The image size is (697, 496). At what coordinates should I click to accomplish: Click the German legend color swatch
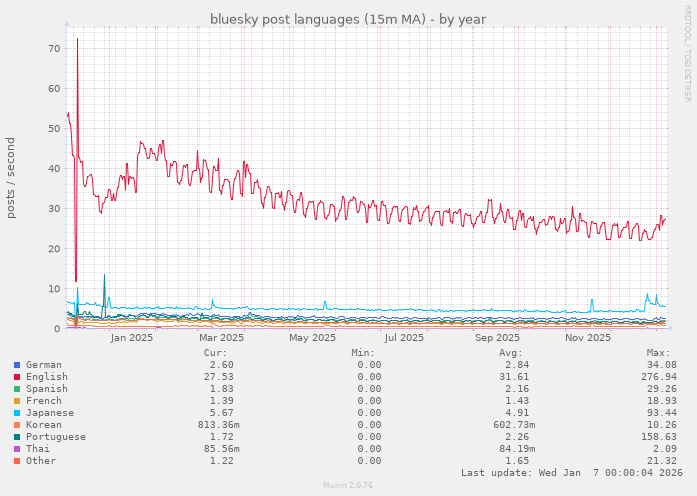[17, 365]
